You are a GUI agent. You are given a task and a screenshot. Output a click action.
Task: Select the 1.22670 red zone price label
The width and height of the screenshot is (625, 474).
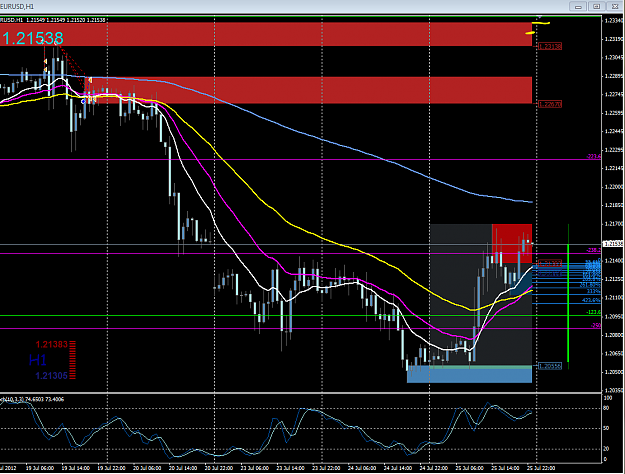(550, 104)
